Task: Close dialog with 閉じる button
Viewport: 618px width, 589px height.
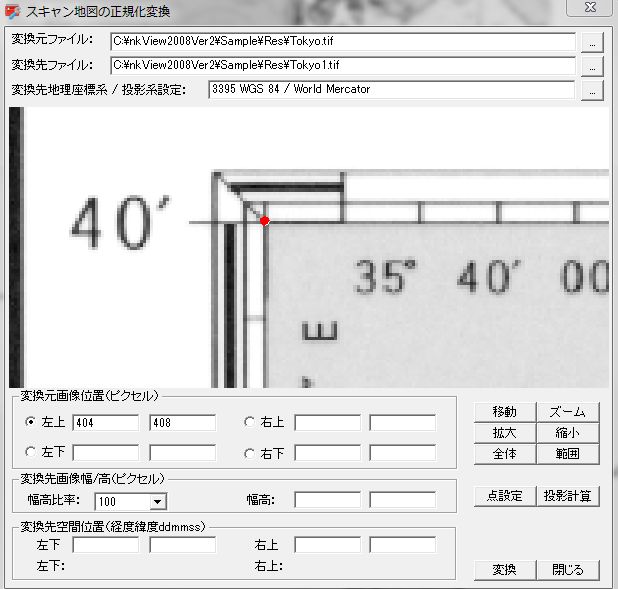Action: point(567,569)
